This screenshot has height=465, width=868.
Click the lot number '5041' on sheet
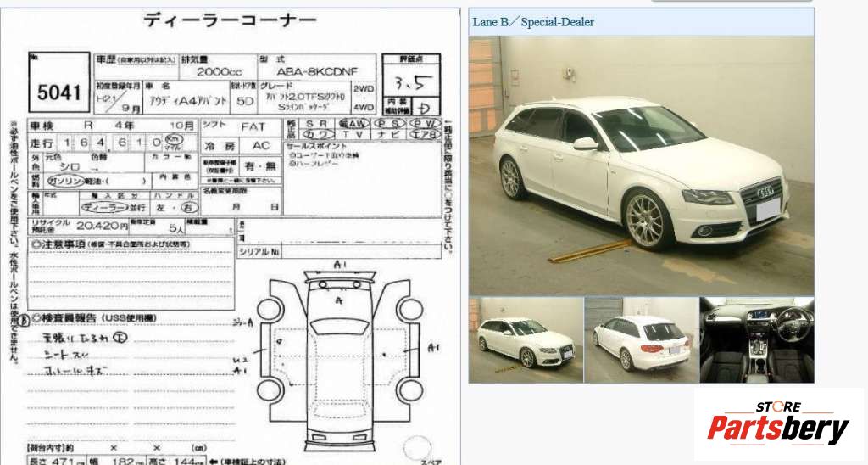click(x=58, y=92)
